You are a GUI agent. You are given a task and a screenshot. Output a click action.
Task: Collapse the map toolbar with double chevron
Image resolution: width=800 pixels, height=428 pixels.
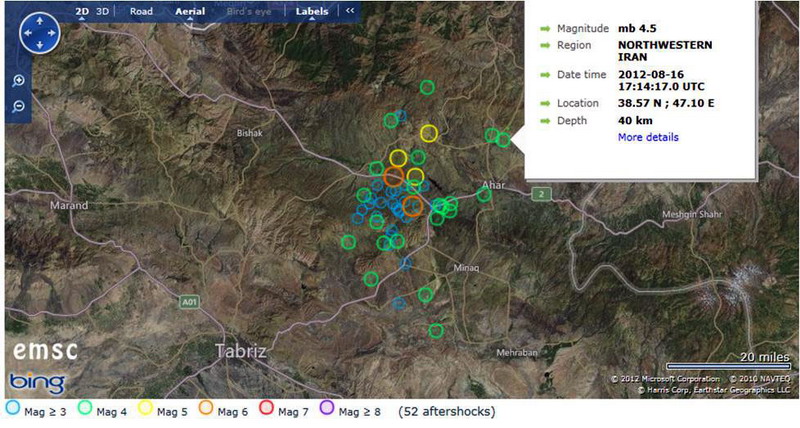(x=349, y=12)
